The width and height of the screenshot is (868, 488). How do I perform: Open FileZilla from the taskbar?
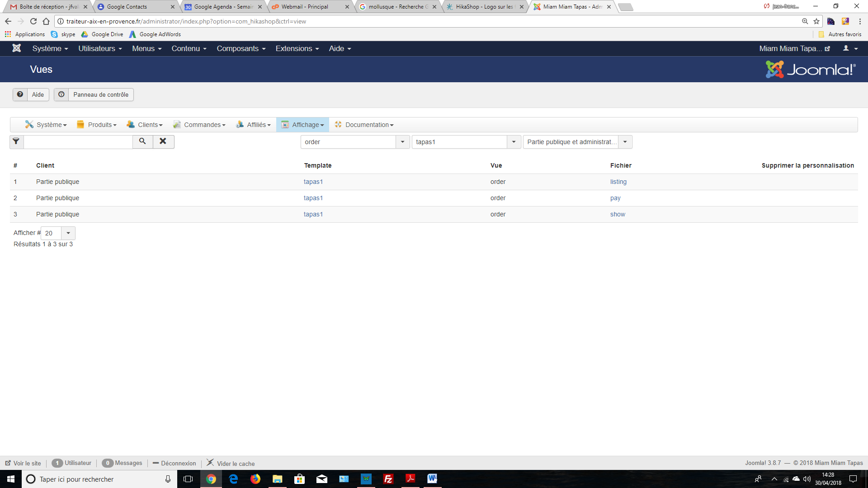point(388,479)
